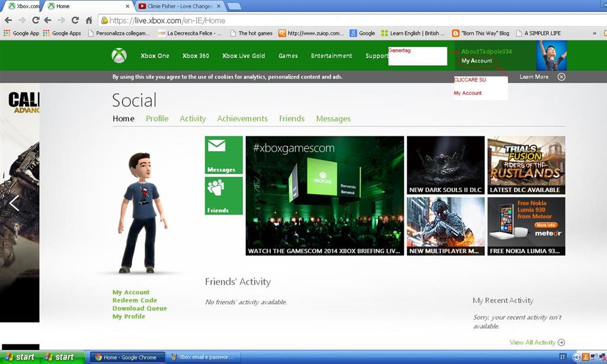
Task: Open the #xboxgamescom briefing tile
Action: pyautogui.click(x=325, y=196)
